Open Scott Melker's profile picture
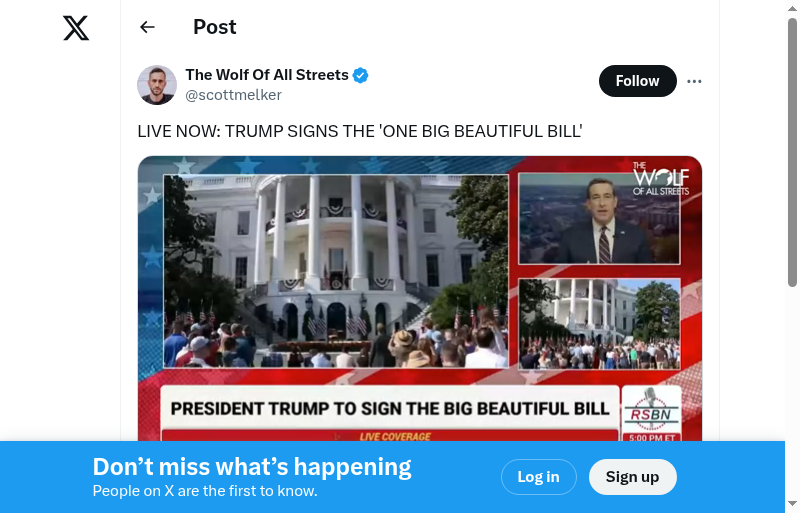 (157, 85)
